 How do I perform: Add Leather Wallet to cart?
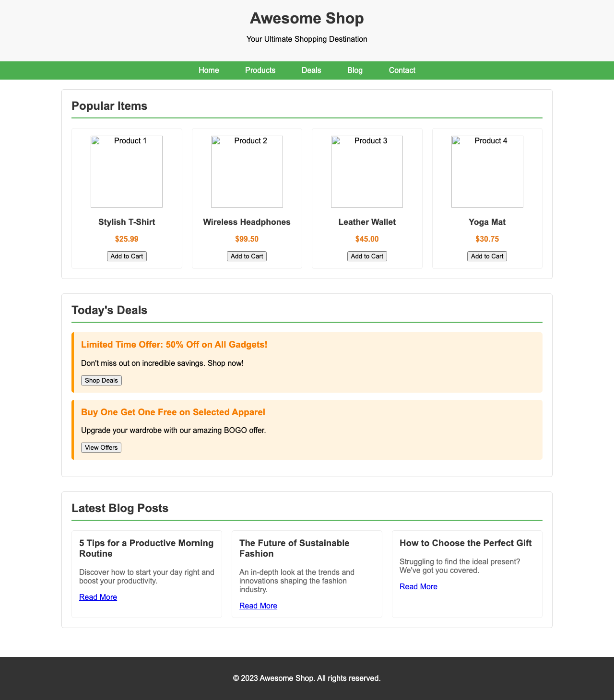[366, 256]
